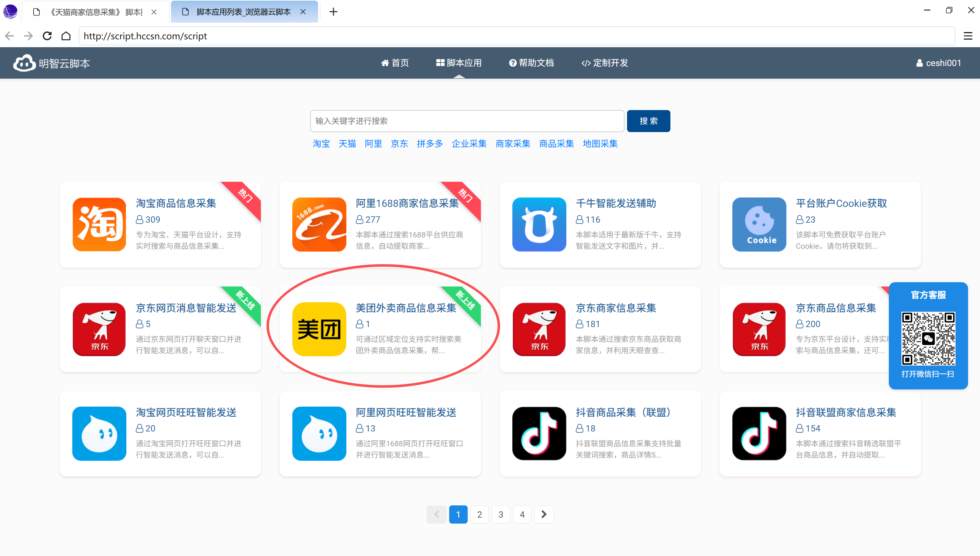Open the 千牛智能发送辅助 title link
This screenshot has width=980, height=556.
[x=615, y=203]
